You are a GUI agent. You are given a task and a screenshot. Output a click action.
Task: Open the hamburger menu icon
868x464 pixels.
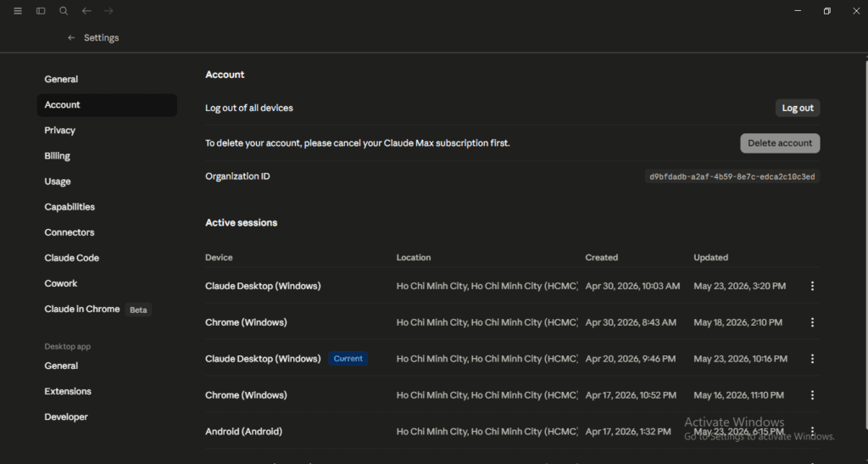[18, 11]
